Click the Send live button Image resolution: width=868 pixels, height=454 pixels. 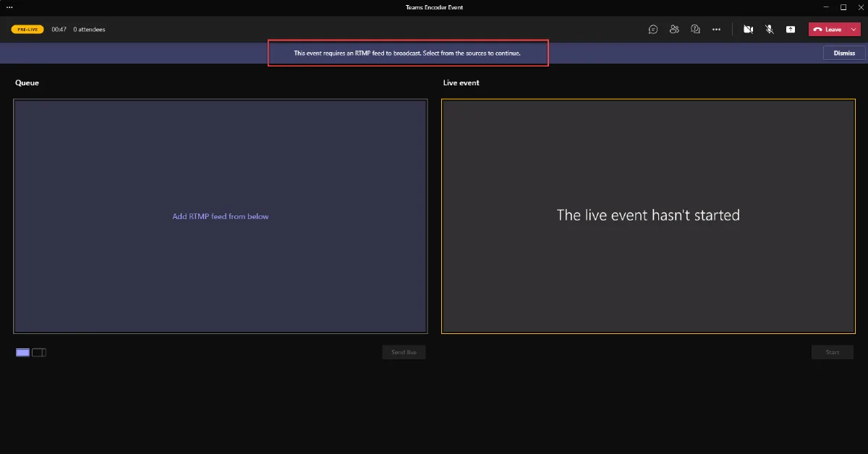404,352
